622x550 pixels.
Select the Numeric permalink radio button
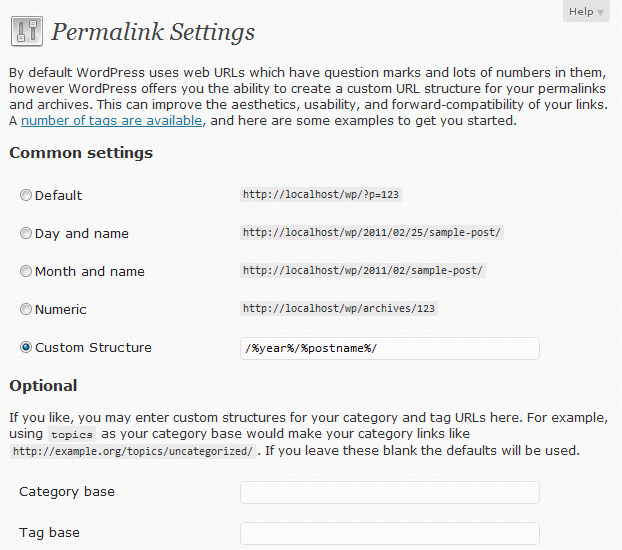[26, 310]
